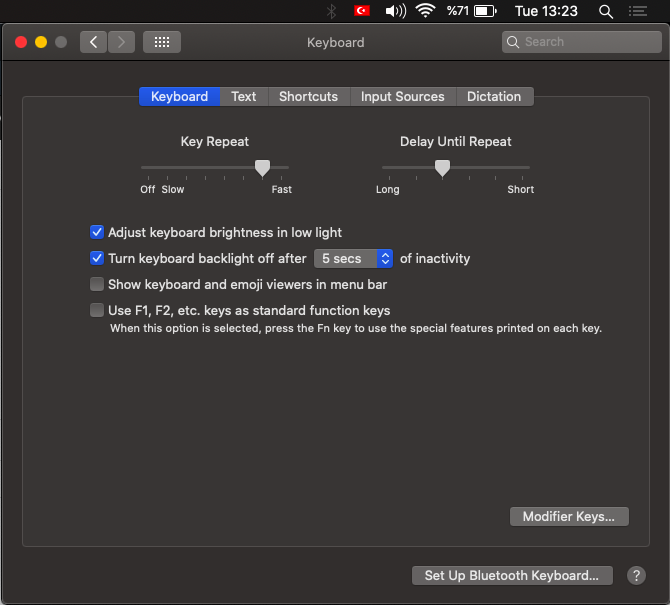Enable Show keyboard and emoji viewers
This screenshot has height=605, width=670.
pyautogui.click(x=97, y=285)
